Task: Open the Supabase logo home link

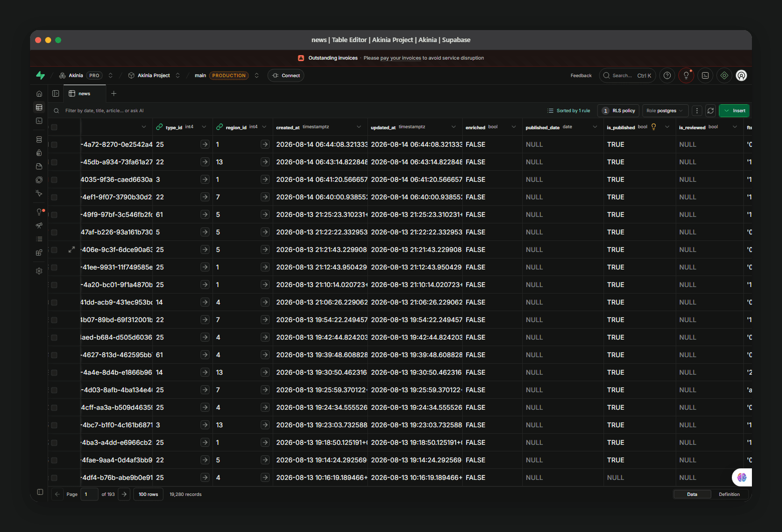Action: [41, 76]
